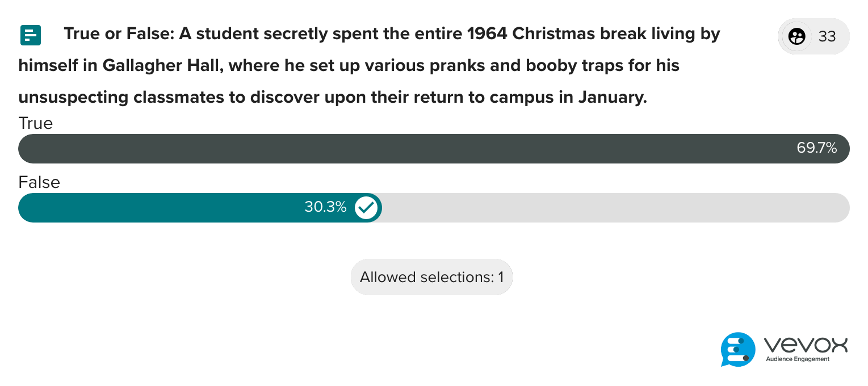The image size is (868, 386).
Task: Click the "Allowed selections: 1" pill
Action: click(x=431, y=277)
